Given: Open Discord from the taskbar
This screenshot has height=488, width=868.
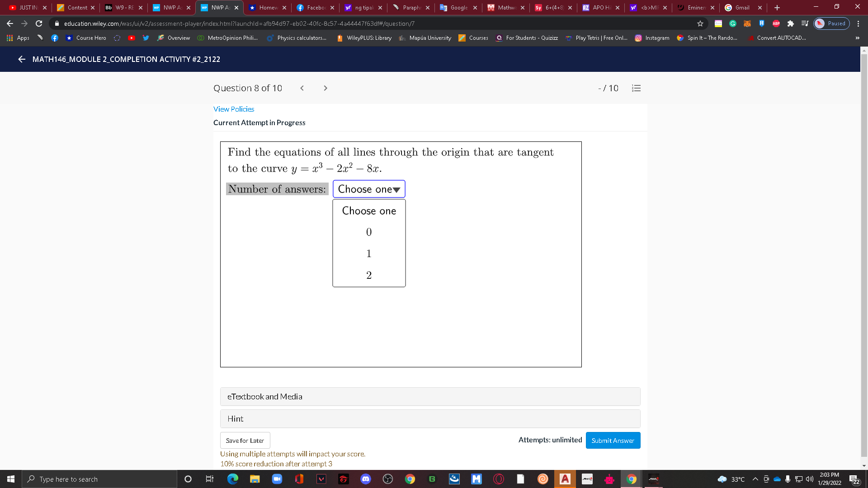Looking at the screenshot, I should (x=366, y=479).
